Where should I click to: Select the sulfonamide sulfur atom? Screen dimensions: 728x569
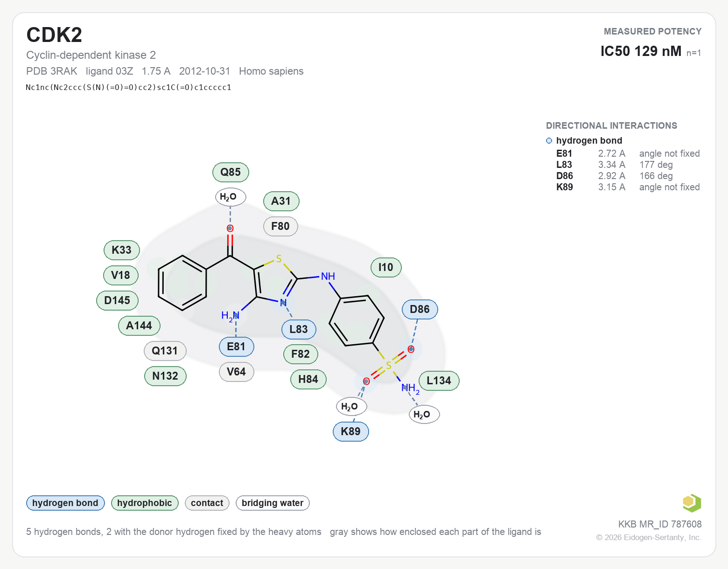pos(388,365)
